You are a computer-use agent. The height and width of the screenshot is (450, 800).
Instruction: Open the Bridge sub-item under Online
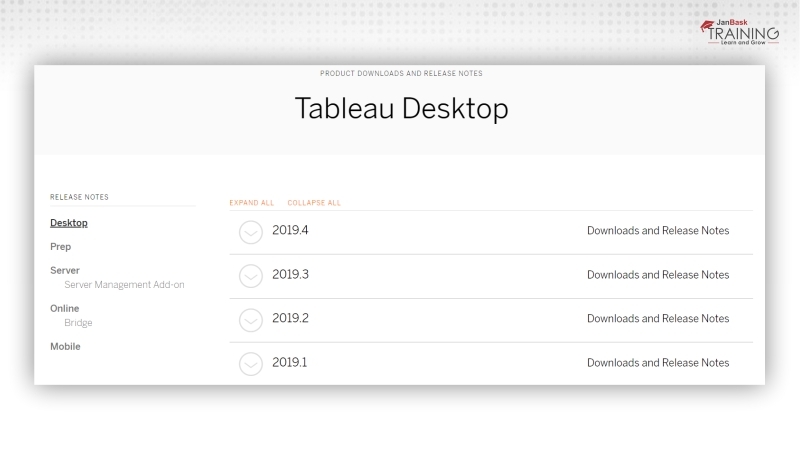(78, 323)
